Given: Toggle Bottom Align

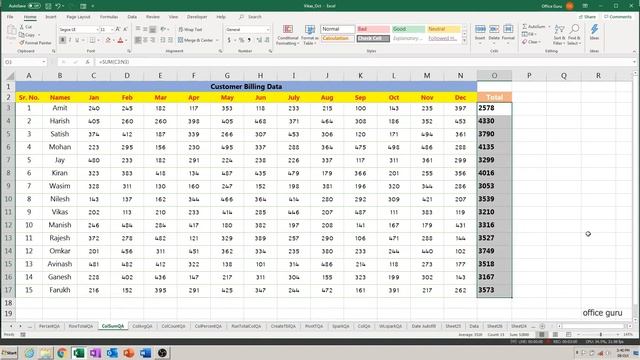Looking at the screenshot, I should [x=153, y=29].
